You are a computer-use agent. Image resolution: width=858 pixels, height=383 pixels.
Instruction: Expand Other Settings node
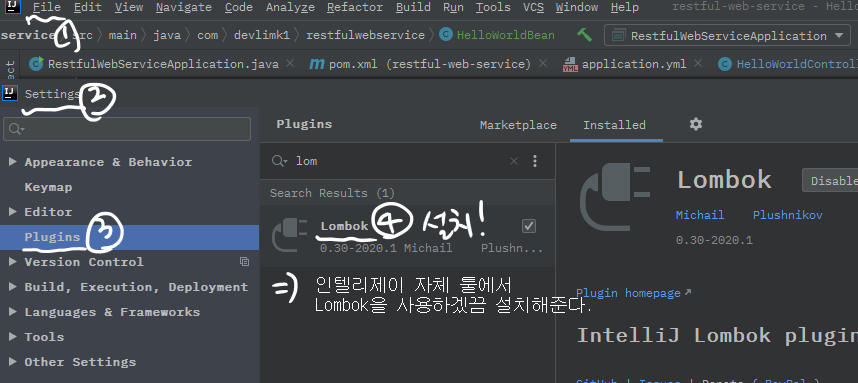(13, 362)
